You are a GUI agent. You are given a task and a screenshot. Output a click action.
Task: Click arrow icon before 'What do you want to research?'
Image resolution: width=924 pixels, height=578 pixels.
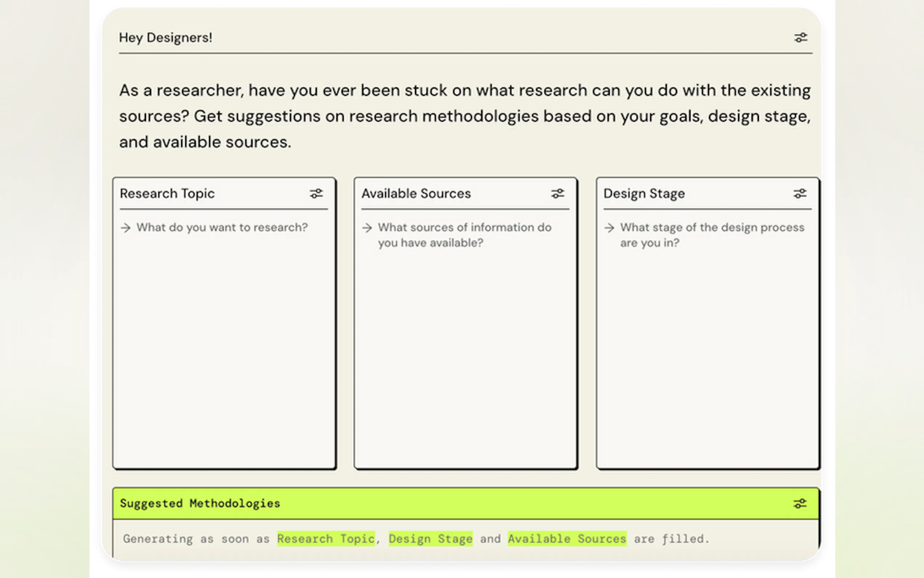pyautogui.click(x=126, y=228)
